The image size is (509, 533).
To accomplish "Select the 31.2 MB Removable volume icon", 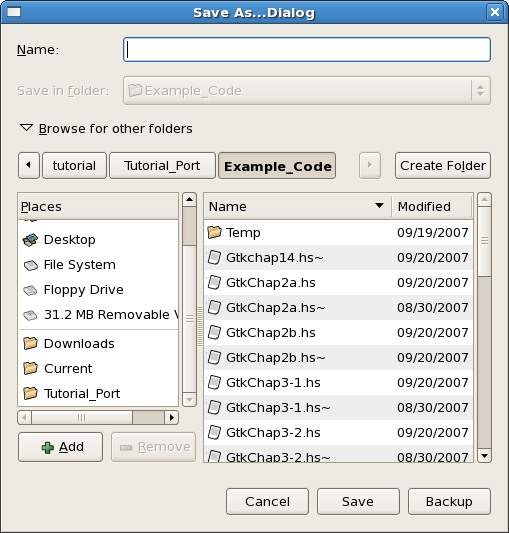I will 30,315.
